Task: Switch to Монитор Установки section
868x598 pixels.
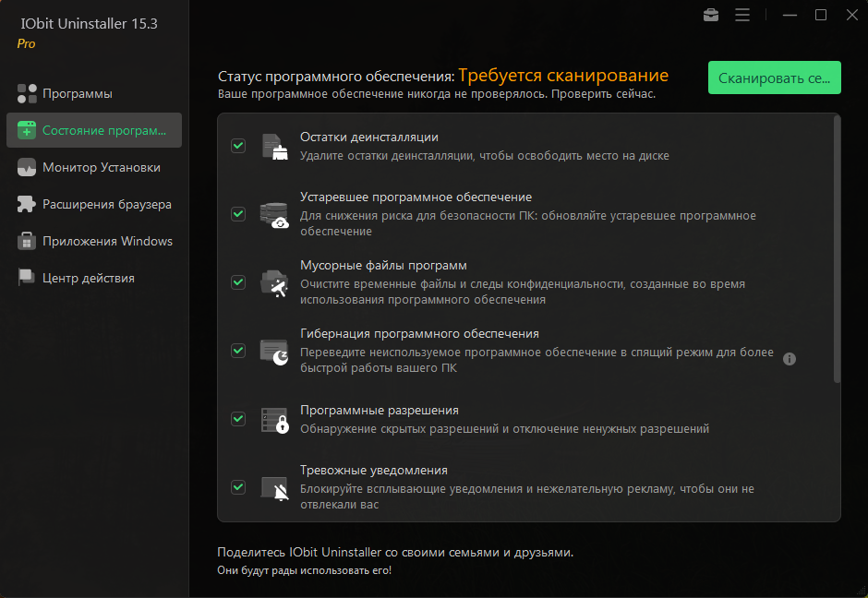Action: 101,168
